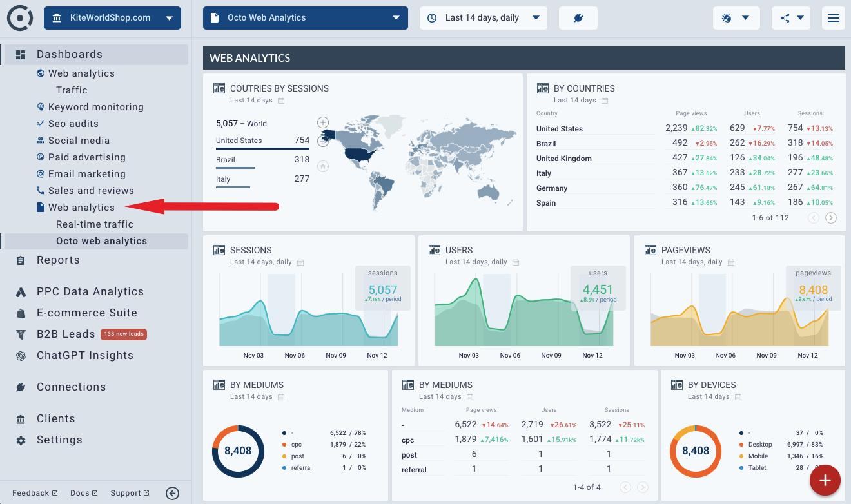The image size is (851, 504).
Task: Click By Devices widget header icon
Action: 677,385
